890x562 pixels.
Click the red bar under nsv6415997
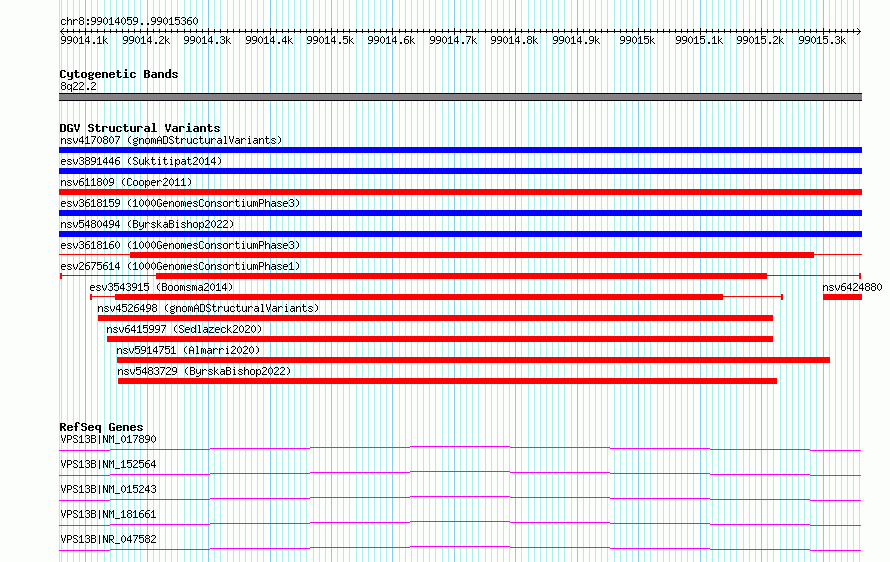coord(440,339)
